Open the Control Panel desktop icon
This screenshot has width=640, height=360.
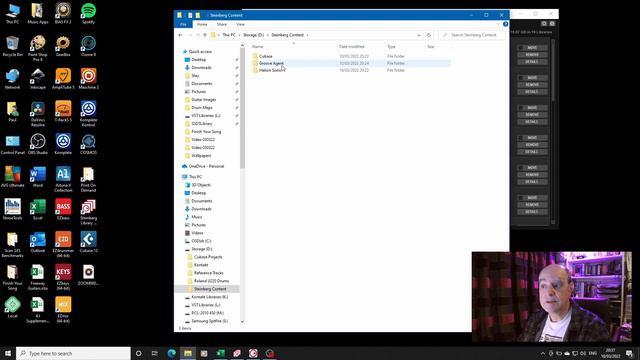[x=12, y=144]
